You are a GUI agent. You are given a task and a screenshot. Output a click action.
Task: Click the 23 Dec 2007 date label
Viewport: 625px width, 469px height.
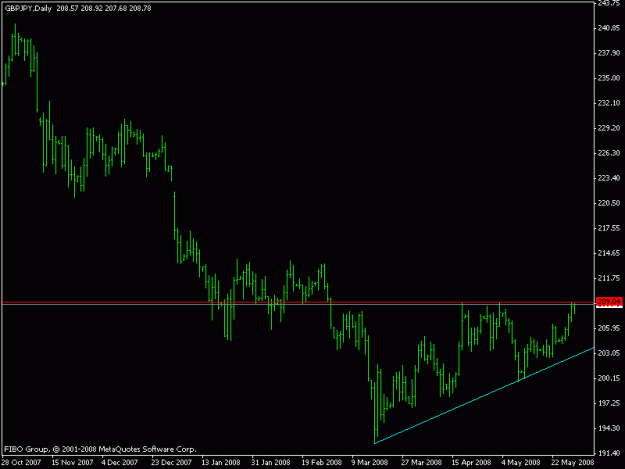tap(171, 462)
